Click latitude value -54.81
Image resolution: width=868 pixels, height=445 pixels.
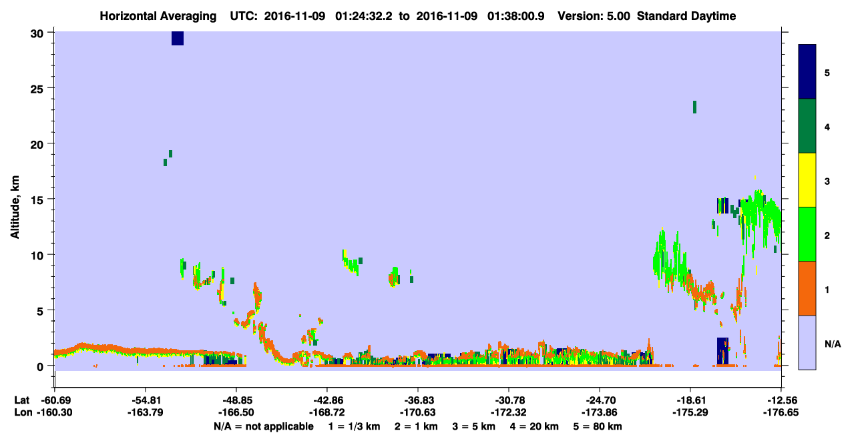146,400
